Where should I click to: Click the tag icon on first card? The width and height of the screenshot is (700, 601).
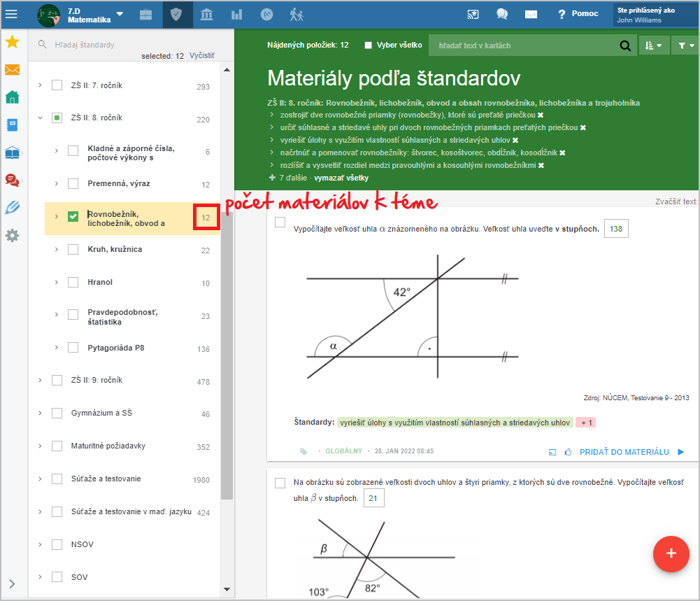pos(303,451)
